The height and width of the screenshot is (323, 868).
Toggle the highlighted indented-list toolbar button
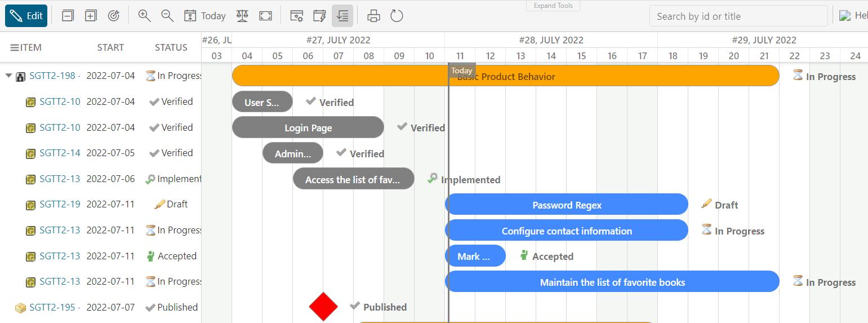tap(342, 16)
